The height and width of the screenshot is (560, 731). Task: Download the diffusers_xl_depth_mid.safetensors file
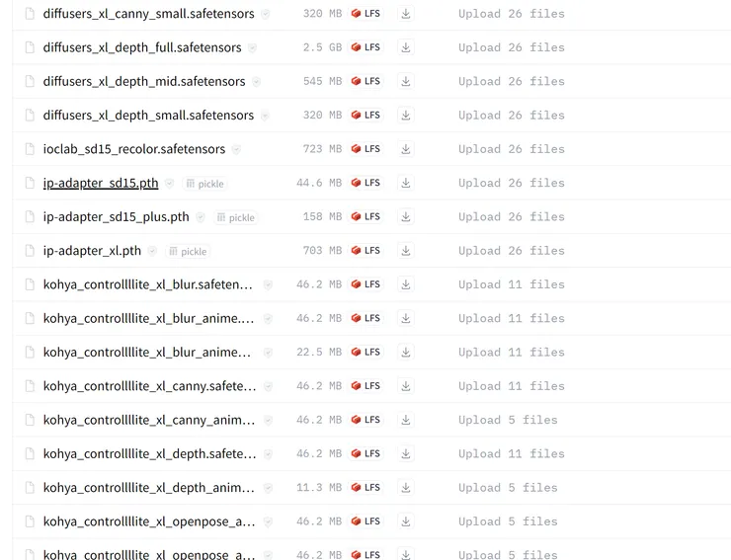pyautogui.click(x=406, y=82)
